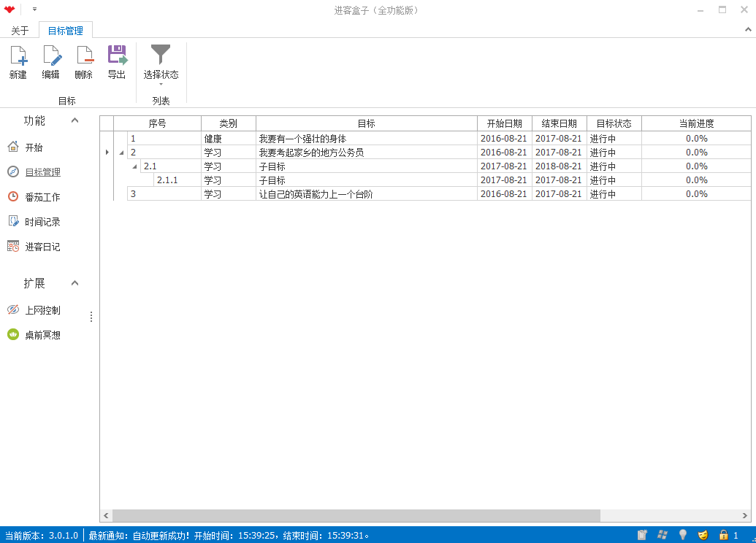
Task: Sort by the 类别 column header
Action: click(x=229, y=123)
